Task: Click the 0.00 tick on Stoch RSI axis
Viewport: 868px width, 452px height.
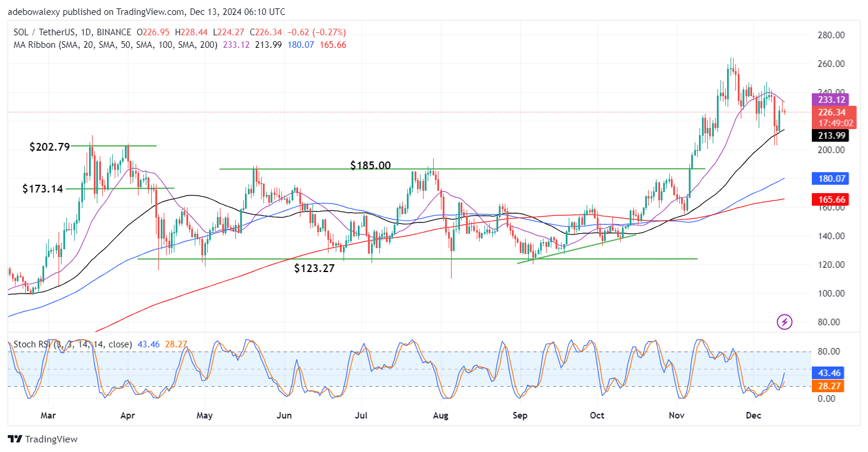Action: tap(827, 398)
